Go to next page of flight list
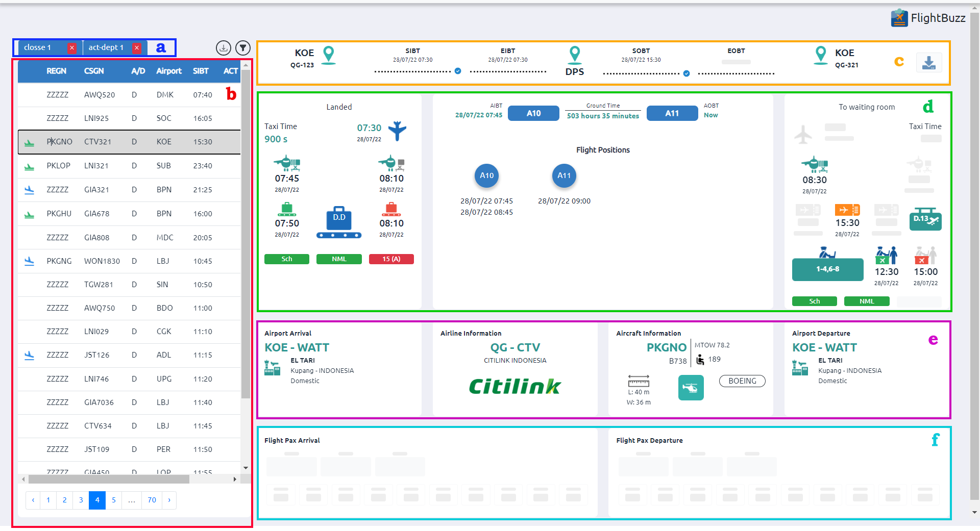 click(x=169, y=500)
